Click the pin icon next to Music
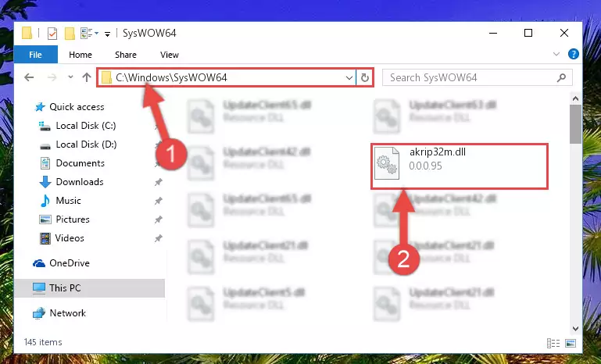This screenshot has width=601, height=364. [159, 201]
